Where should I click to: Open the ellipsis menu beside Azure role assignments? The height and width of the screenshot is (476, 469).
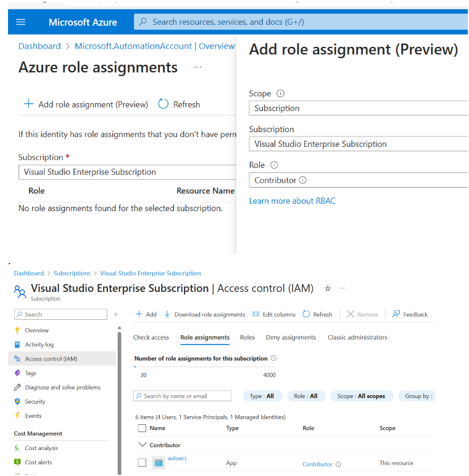click(x=197, y=67)
